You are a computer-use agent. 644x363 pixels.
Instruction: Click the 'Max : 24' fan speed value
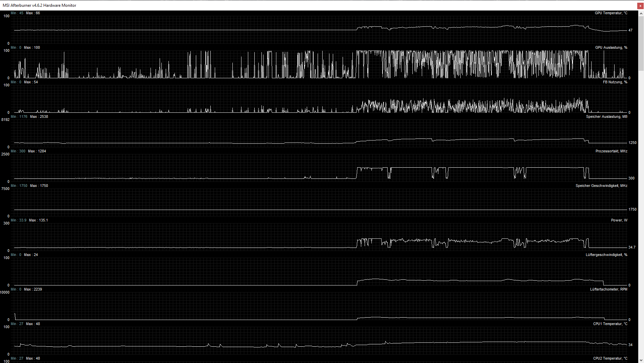(31, 255)
